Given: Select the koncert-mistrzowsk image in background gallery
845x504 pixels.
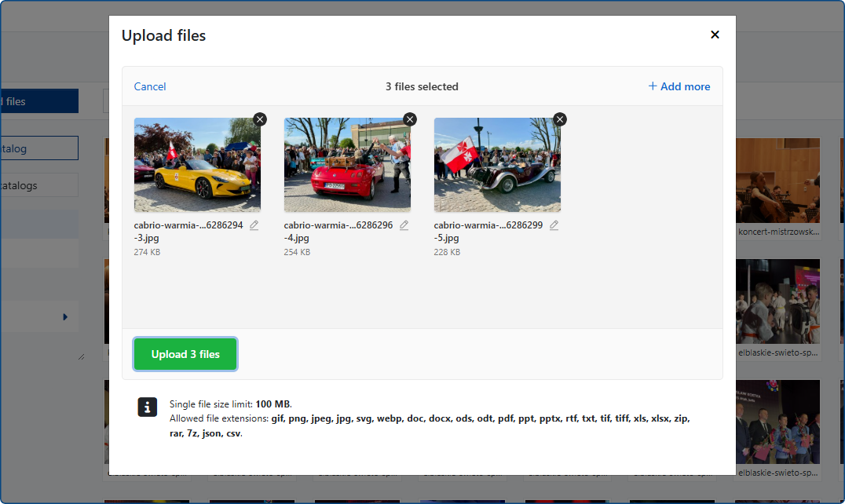Looking at the screenshot, I should (778, 181).
